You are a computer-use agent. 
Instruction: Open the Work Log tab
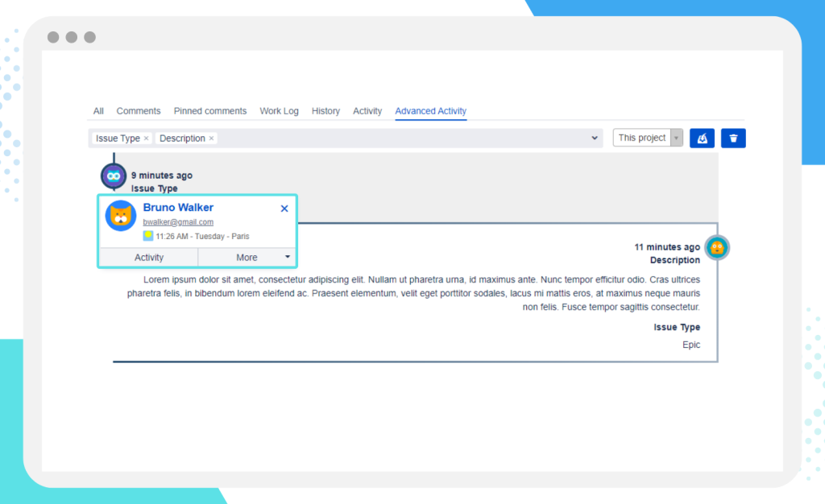pos(279,110)
